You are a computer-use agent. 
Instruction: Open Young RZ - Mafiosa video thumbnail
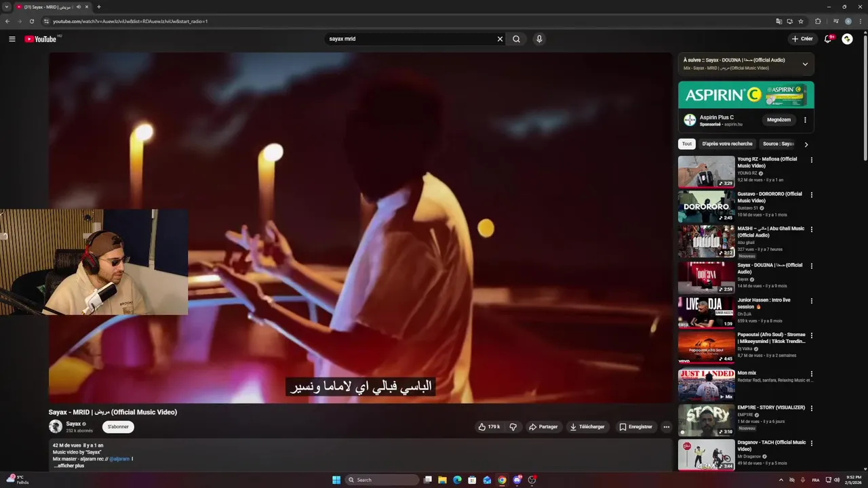point(706,171)
